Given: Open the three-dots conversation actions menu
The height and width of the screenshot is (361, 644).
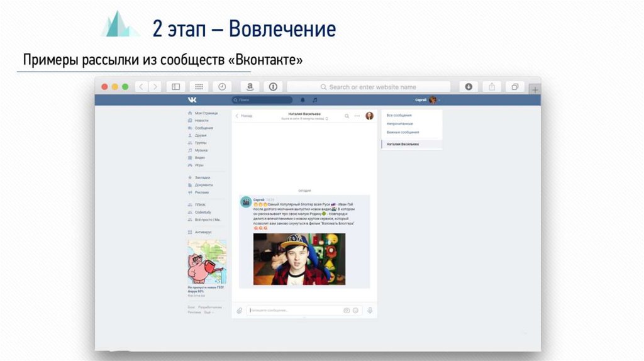Looking at the screenshot, I should click(357, 116).
